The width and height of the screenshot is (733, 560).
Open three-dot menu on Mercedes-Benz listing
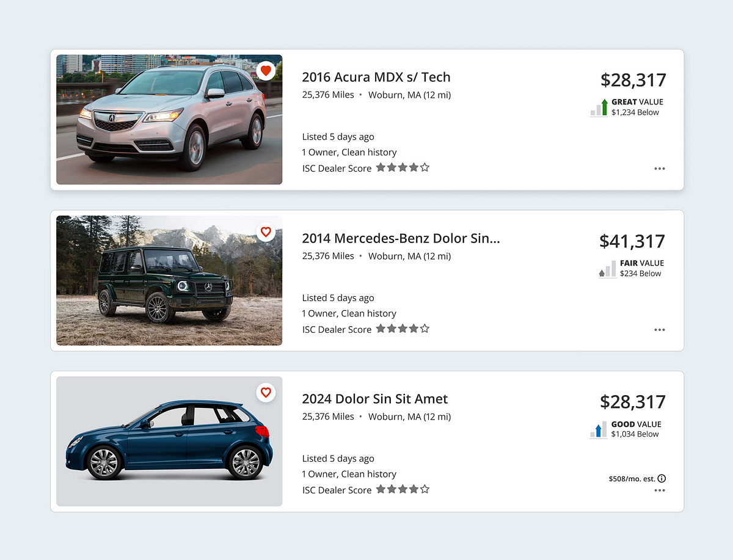tap(659, 330)
